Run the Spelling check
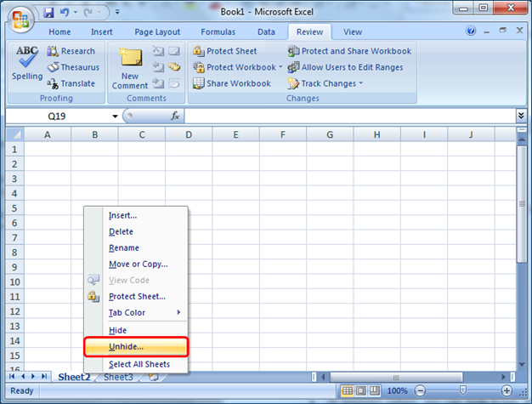 point(27,63)
